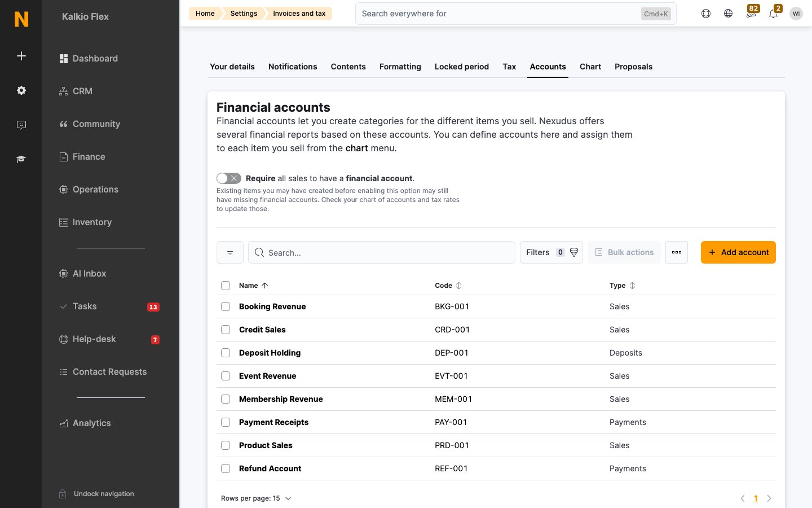Open the globe language icon
812x508 pixels.
[729, 14]
